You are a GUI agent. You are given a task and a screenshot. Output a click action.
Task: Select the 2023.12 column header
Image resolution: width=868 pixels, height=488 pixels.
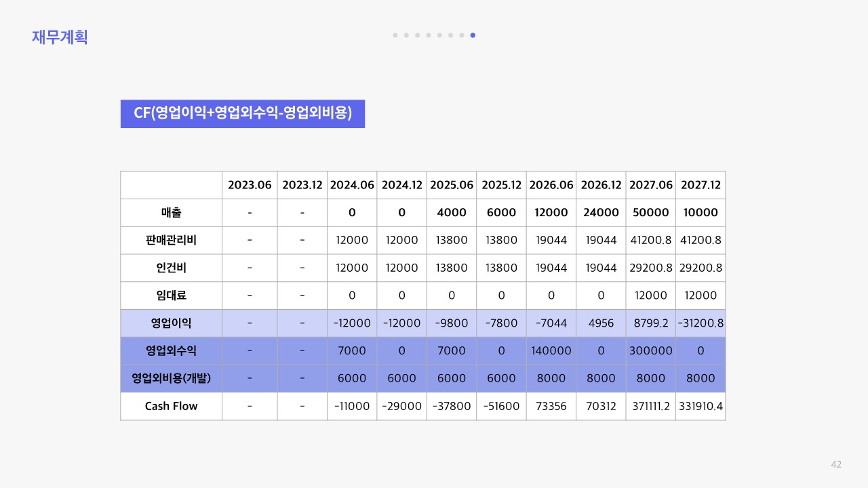tap(302, 185)
